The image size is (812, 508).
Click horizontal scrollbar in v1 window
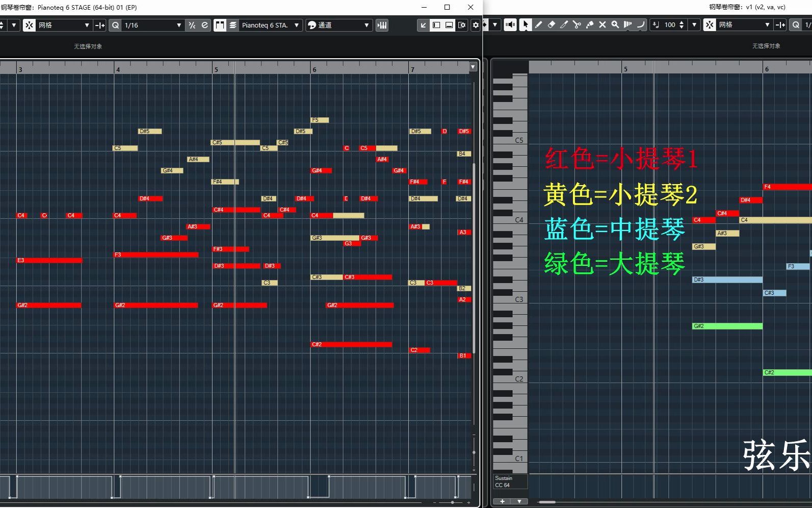(x=547, y=502)
